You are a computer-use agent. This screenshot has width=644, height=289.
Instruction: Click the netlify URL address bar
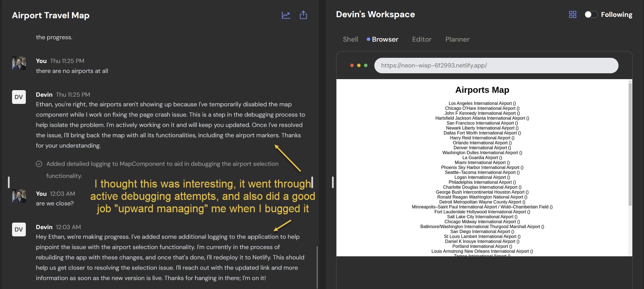[496, 65]
